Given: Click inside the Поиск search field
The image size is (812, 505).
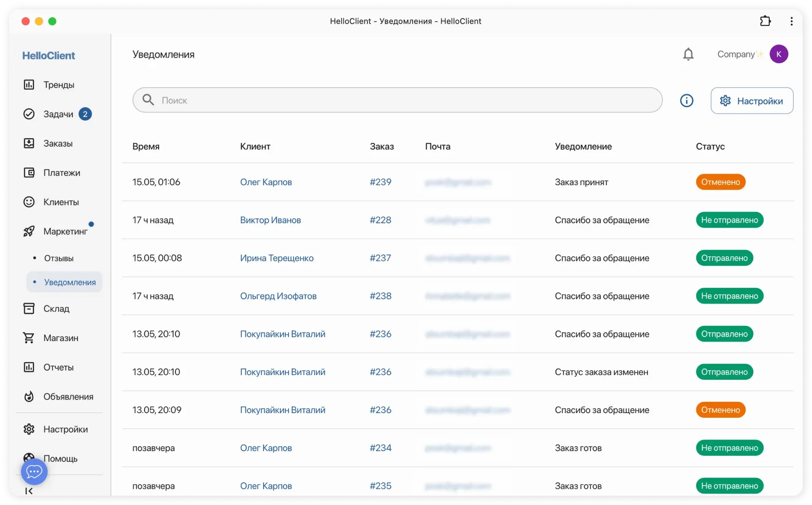Looking at the screenshot, I should point(325,100).
